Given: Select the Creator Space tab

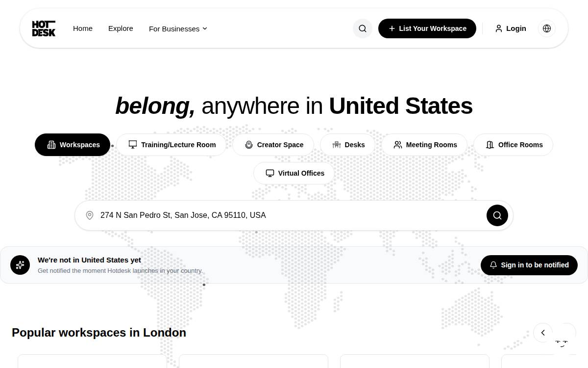Looking at the screenshot, I should [x=273, y=145].
